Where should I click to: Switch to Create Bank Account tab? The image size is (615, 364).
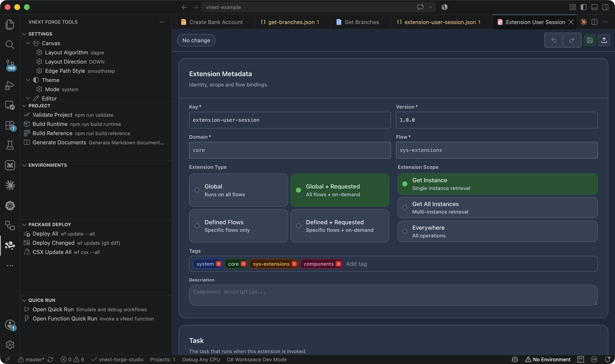click(215, 22)
